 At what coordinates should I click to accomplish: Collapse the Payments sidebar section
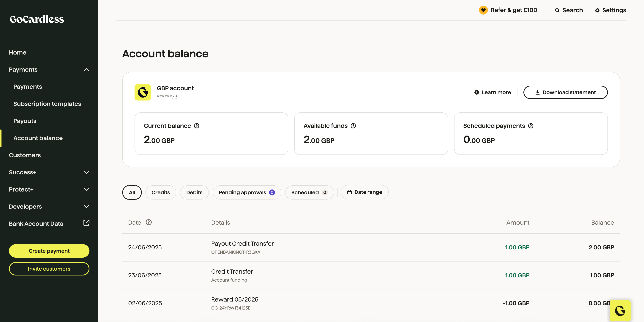coord(86,70)
